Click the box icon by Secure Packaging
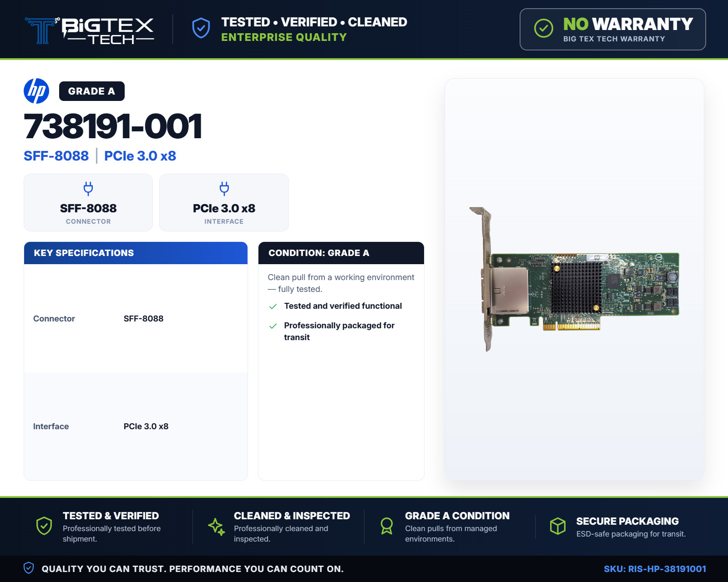728x582 pixels. (557, 526)
